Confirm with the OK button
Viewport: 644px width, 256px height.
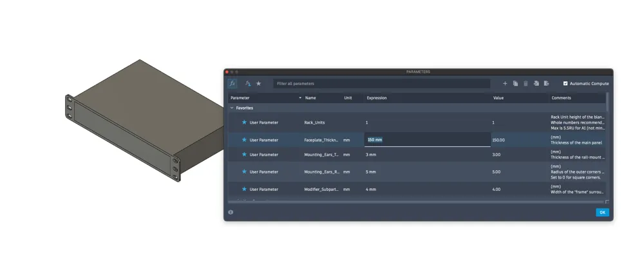pos(602,212)
